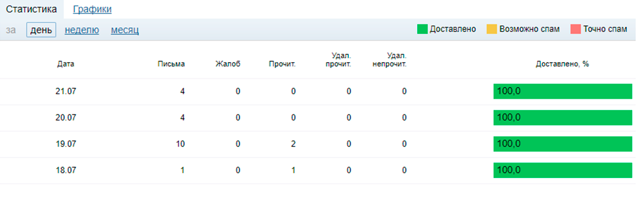Click the Жалоб column header
Screen dimensions: 644x223
tap(228, 64)
